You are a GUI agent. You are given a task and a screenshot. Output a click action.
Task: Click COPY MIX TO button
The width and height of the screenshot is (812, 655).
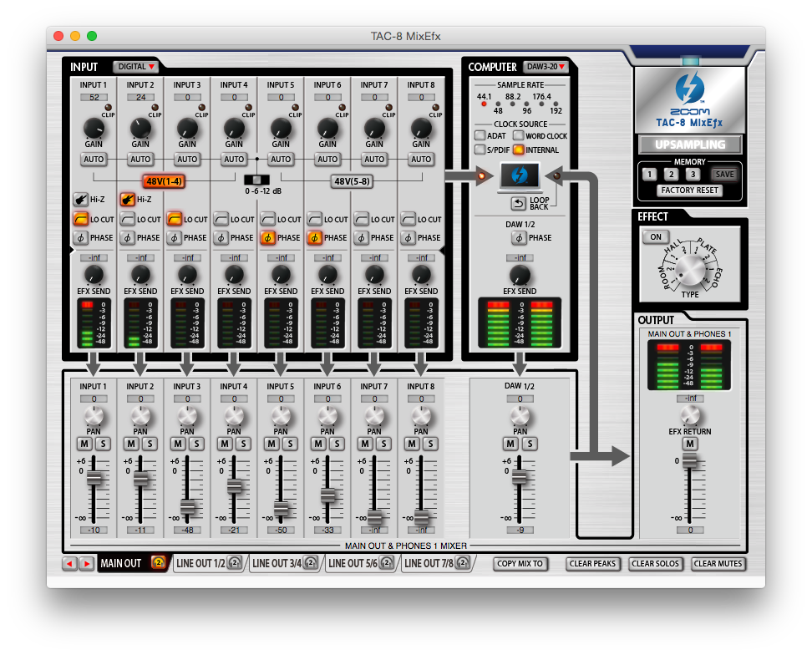coord(520,564)
